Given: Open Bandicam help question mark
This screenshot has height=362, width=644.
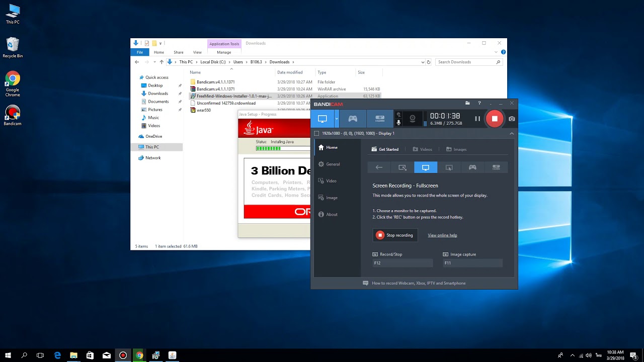Looking at the screenshot, I should tap(479, 103).
